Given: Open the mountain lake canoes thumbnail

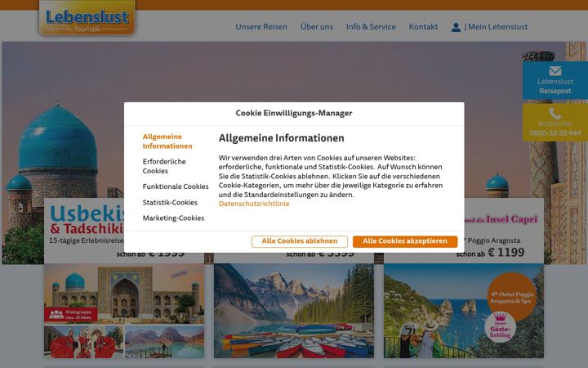Looking at the screenshot, I should pyautogui.click(x=294, y=311).
